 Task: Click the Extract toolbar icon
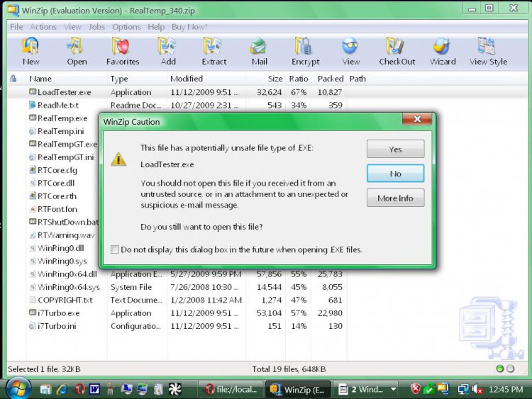coord(212,46)
